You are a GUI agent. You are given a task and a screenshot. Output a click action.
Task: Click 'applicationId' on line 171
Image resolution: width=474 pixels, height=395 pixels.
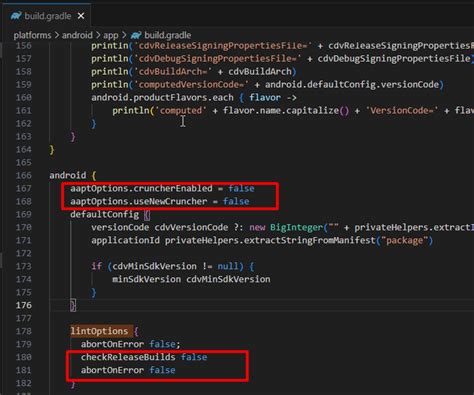[x=125, y=240]
